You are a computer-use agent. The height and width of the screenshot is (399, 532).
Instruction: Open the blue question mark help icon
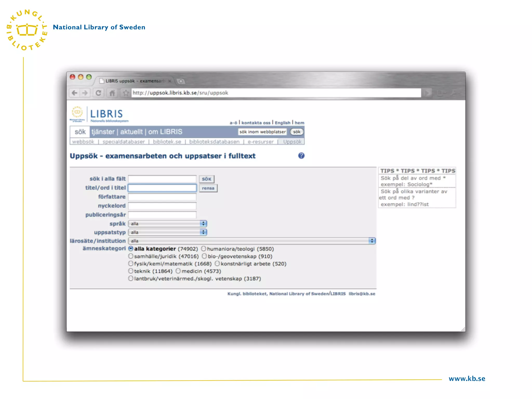(x=301, y=156)
